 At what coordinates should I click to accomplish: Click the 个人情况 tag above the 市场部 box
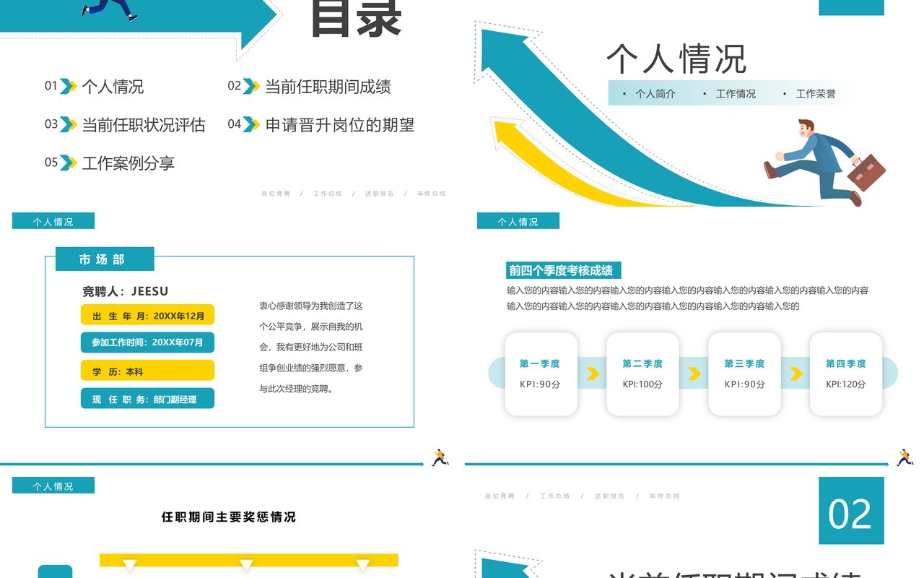(53, 221)
